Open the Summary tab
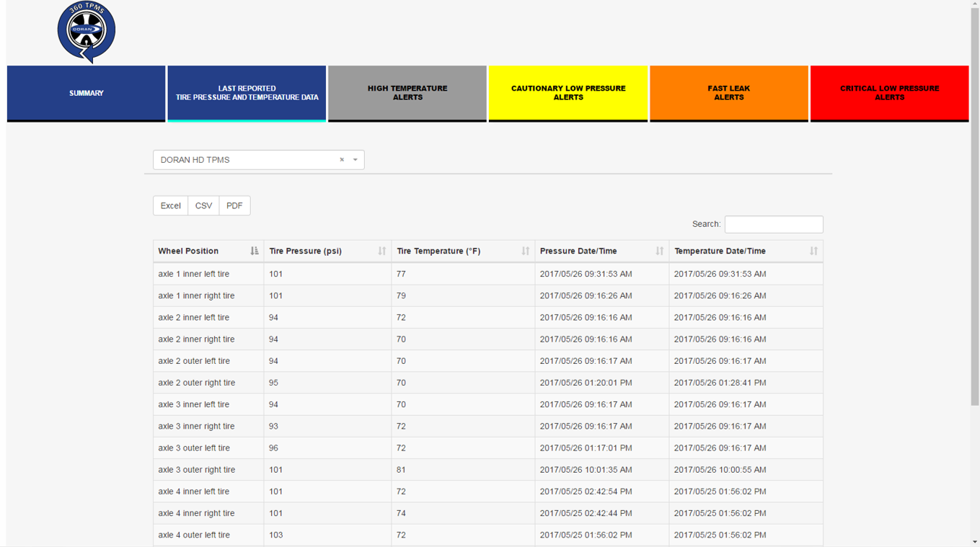The height and width of the screenshot is (547, 980). click(x=86, y=94)
